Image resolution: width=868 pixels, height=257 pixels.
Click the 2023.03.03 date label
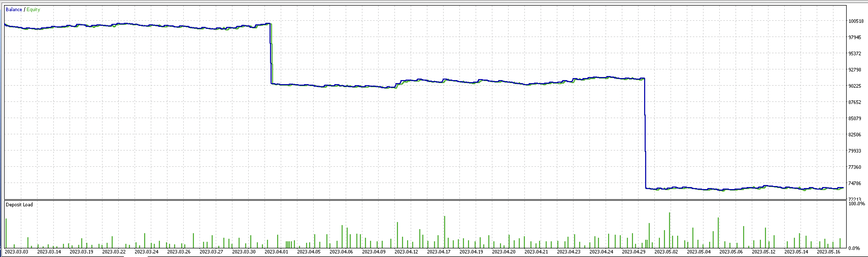16,252
